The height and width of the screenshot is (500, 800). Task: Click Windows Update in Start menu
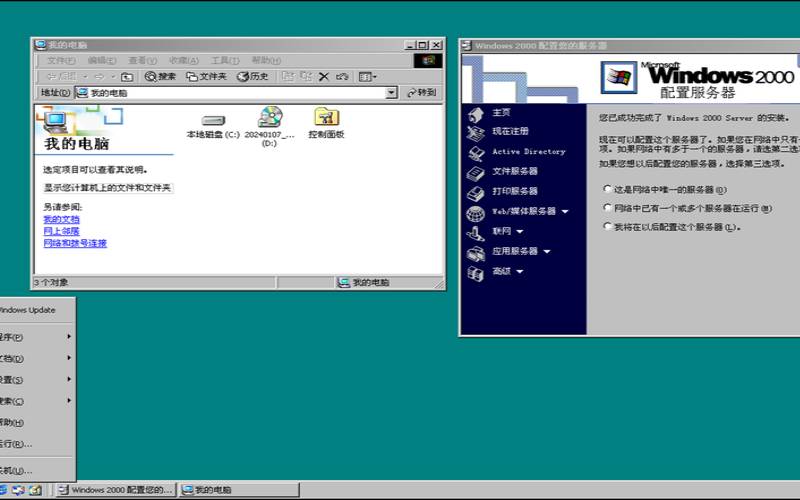(x=37, y=310)
